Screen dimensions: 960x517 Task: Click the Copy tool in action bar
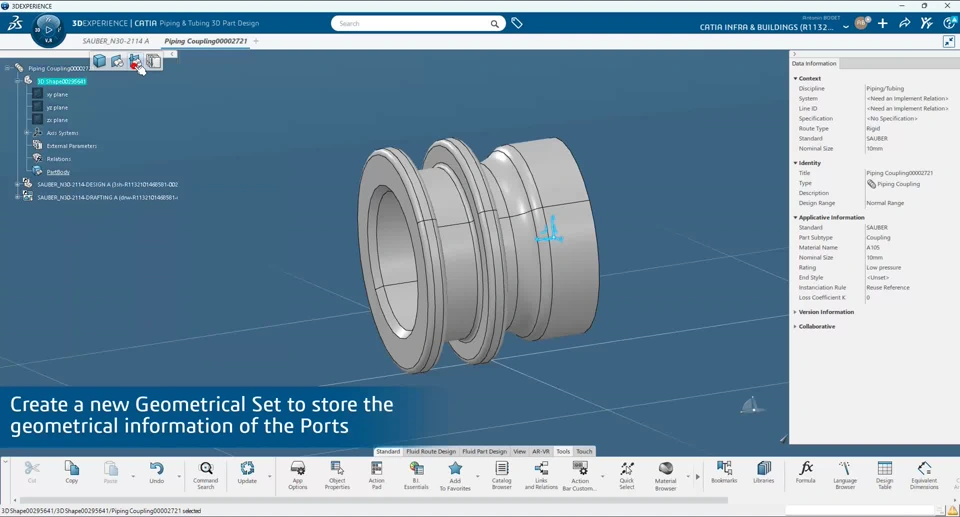tap(72, 472)
